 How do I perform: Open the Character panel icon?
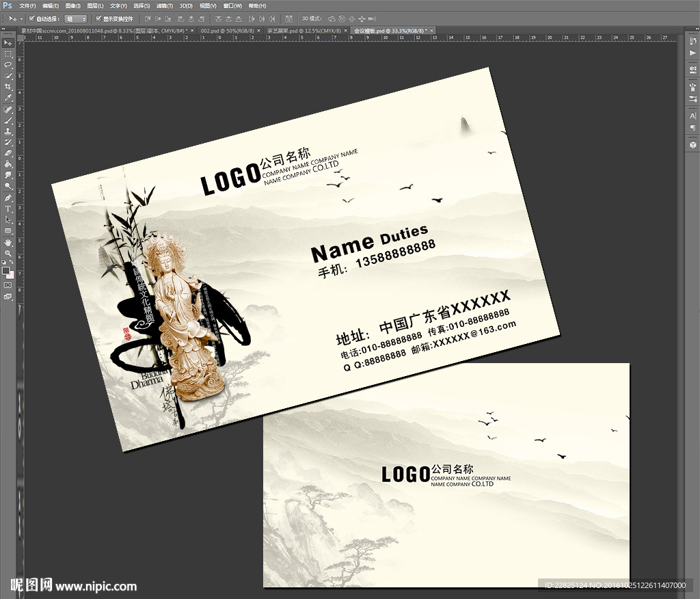(693, 116)
